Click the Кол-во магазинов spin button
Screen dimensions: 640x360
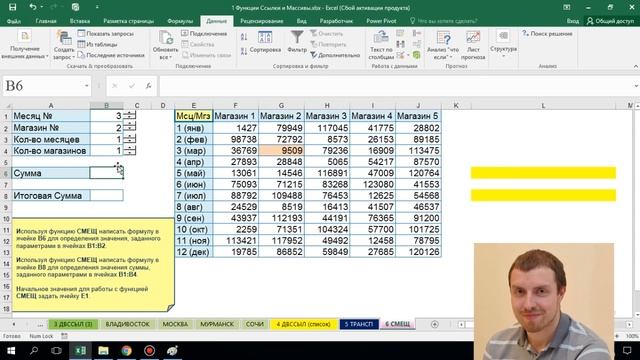tap(130, 151)
